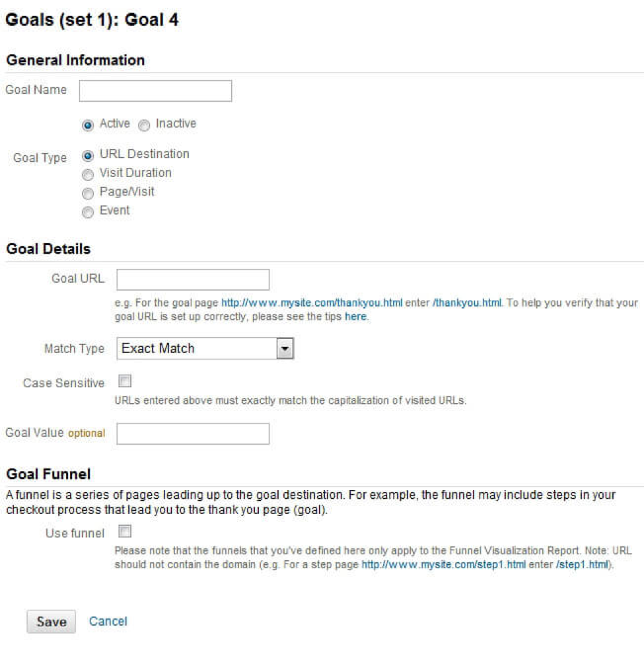
Task: Select the Active radio button
Action: click(x=87, y=124)
